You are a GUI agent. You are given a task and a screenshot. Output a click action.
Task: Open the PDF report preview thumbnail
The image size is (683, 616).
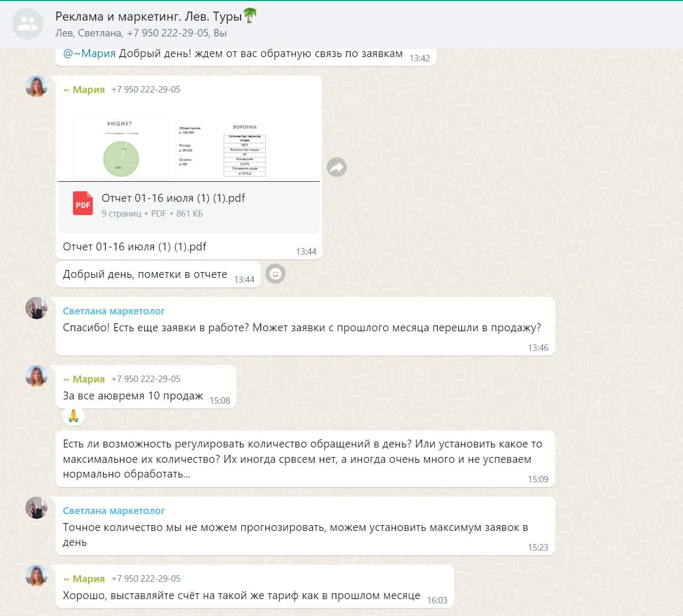[x=189, y=143]
